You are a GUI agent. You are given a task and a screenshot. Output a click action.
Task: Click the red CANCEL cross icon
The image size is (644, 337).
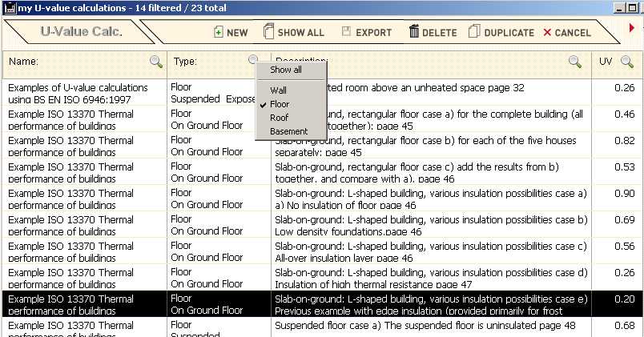pyautogui.click(x=547, y=32)
